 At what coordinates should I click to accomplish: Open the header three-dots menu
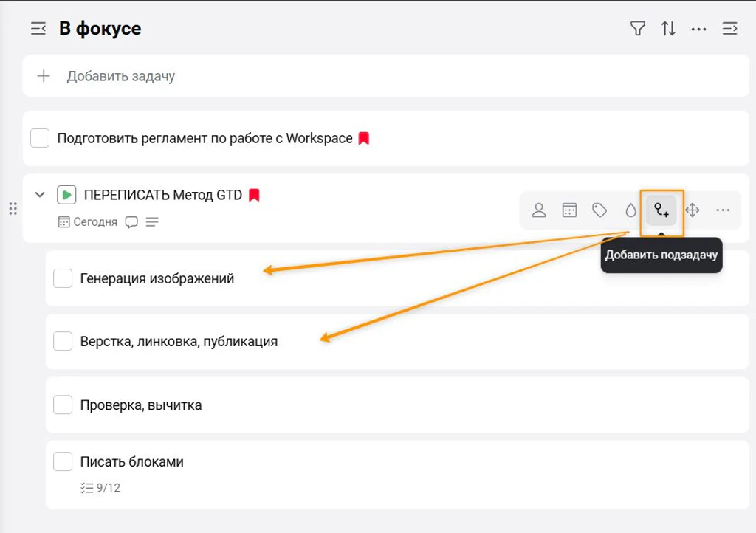coord(698,30)
